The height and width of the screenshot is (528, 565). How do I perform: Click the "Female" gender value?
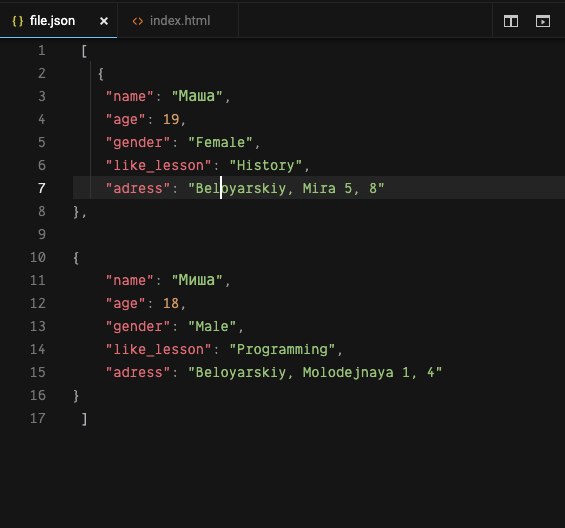tap(220, 142)
